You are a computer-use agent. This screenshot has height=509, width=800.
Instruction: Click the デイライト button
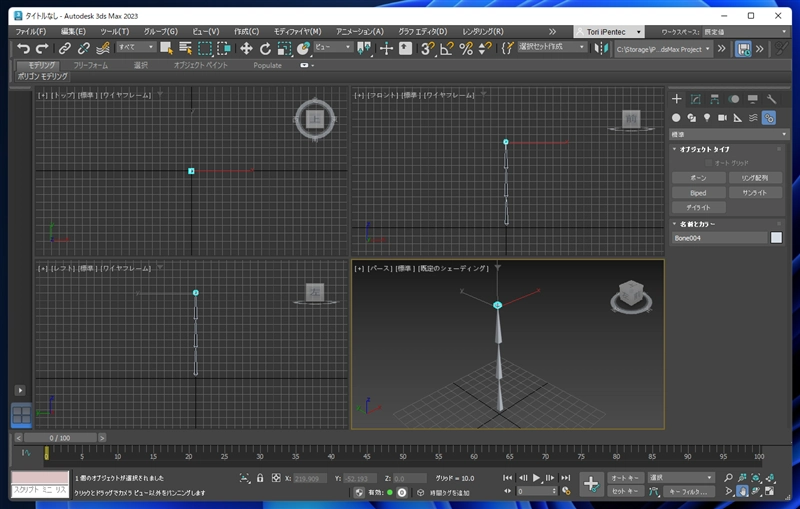click(x=698, y=208)
